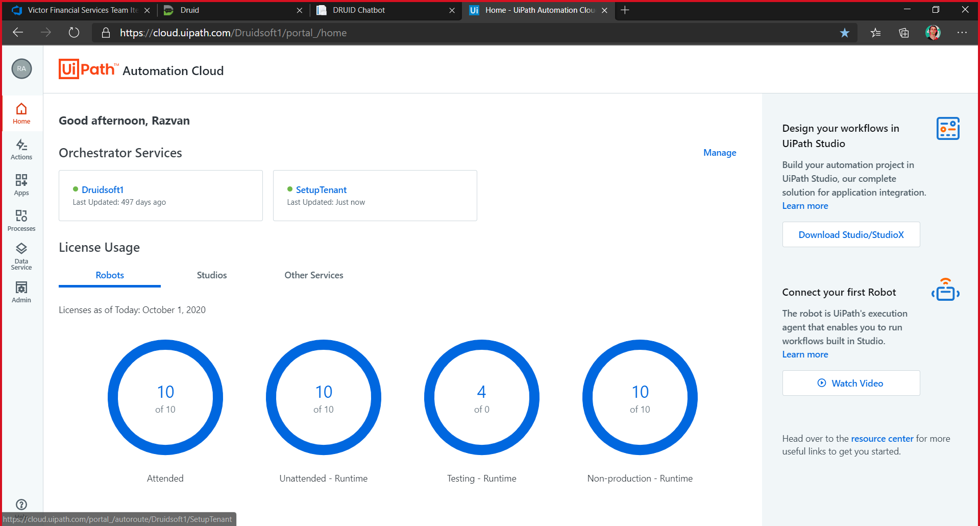Click the Studio workflow design icon
This screenshot has width=980, height=526.
tap(948, 128)
